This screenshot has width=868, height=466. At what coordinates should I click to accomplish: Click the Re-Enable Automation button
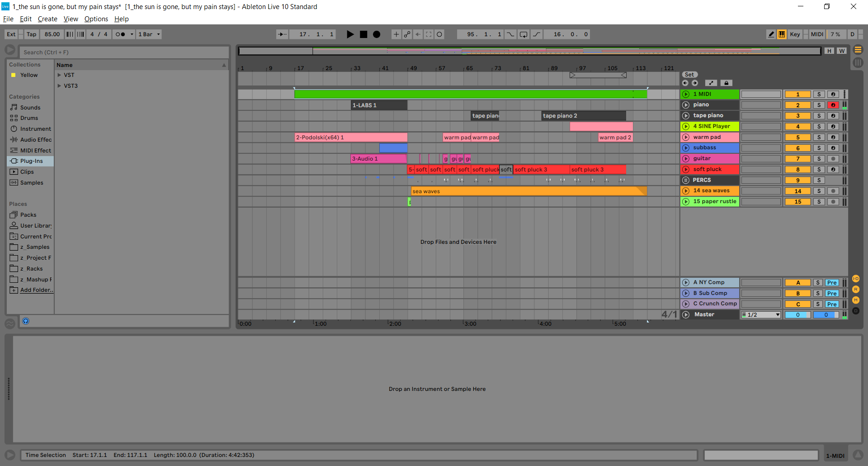coord(418,34)
